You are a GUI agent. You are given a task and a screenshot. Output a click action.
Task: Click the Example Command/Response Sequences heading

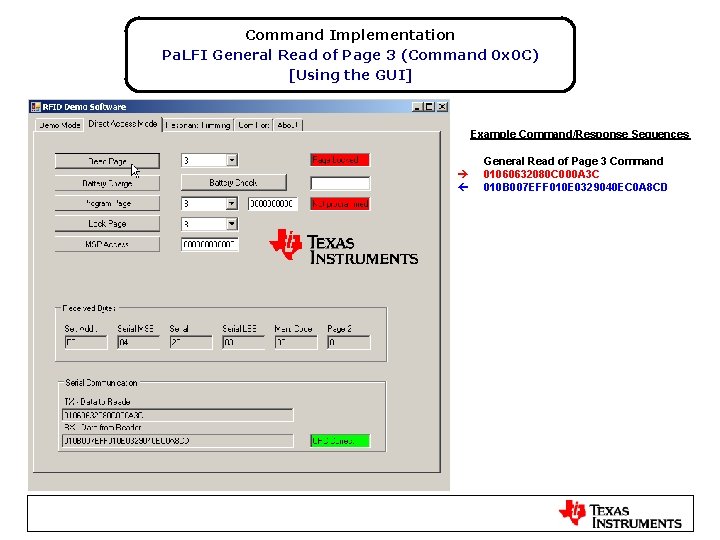point(580,134)
